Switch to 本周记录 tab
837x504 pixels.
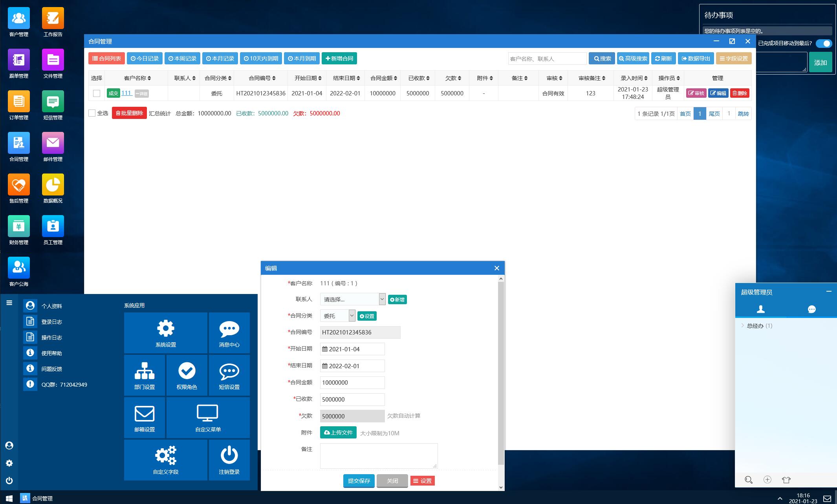pyautogui.click(x=182, y=58)
